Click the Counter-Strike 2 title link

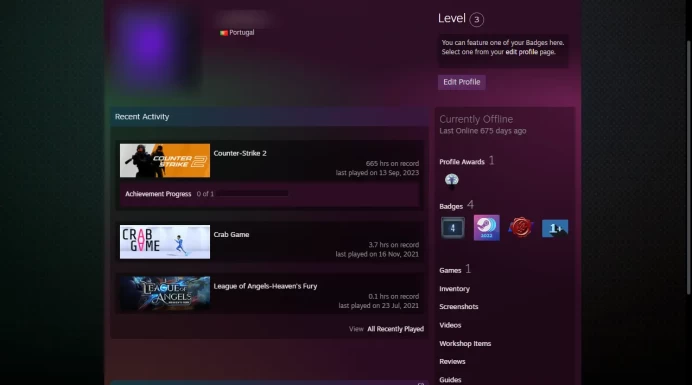pyautogui.click(x=240, y=153)
